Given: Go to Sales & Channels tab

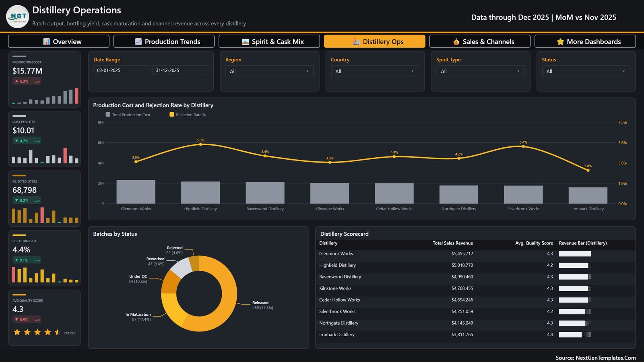Looking at the screenshot, I should pyautogui.click(x=480, y=41).
